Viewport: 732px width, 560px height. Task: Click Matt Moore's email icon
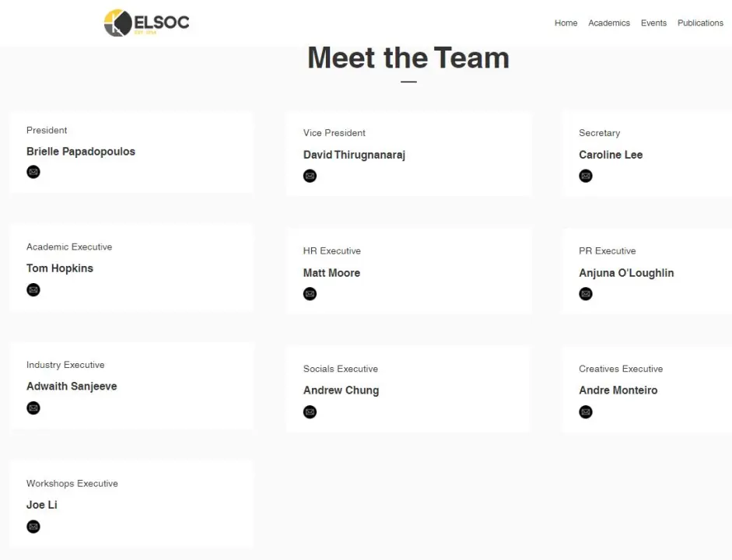(x=310, y=294)
